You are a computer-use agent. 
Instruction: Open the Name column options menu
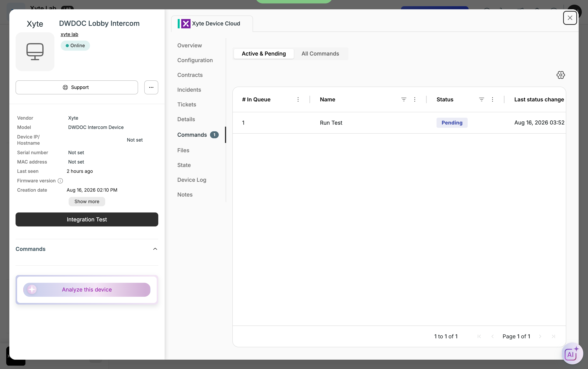click(415, 99)
